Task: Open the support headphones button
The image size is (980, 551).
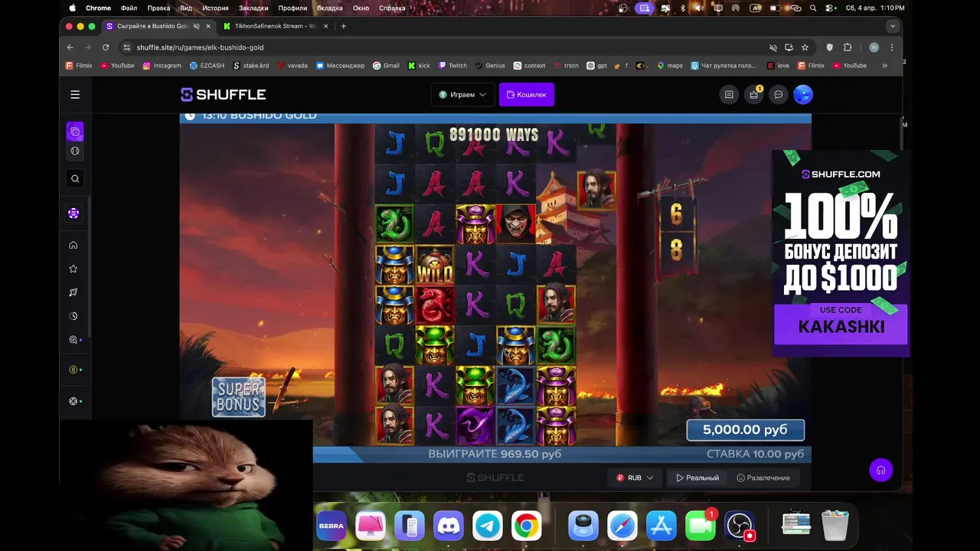Action: pyautogui.click(x=881, y=470)
